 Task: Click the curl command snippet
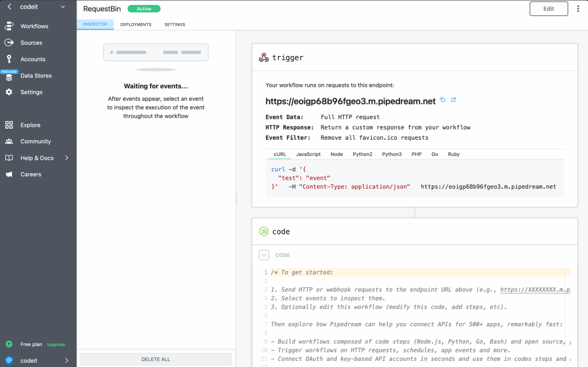tap(414, 178)
